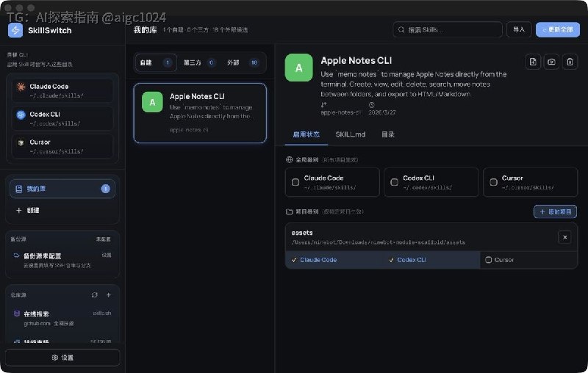588x373 pixels.
Task: Refresh the 仓库源 repository sources
Action: click(95, 295)
